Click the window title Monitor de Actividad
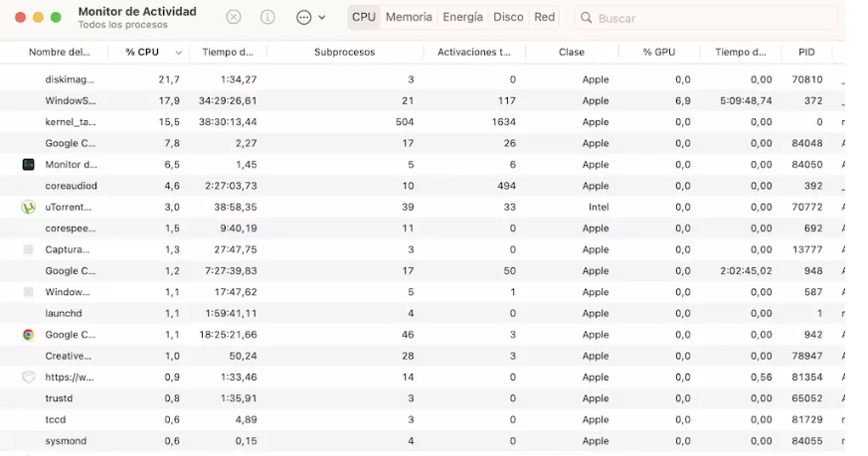 tap(137, 12)
